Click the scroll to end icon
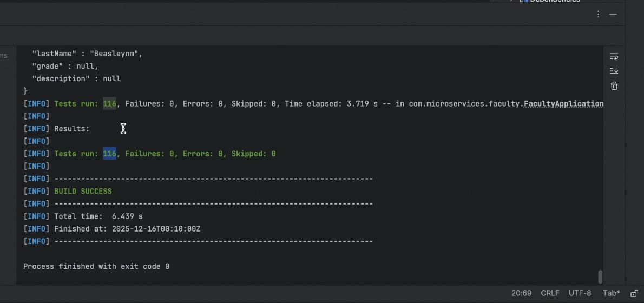Viewport: 644px width, 303px height. click(614, 71)
